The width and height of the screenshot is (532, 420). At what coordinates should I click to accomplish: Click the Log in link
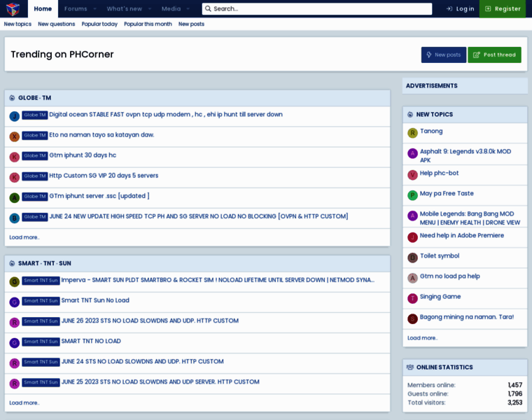(x=460, y=8)
